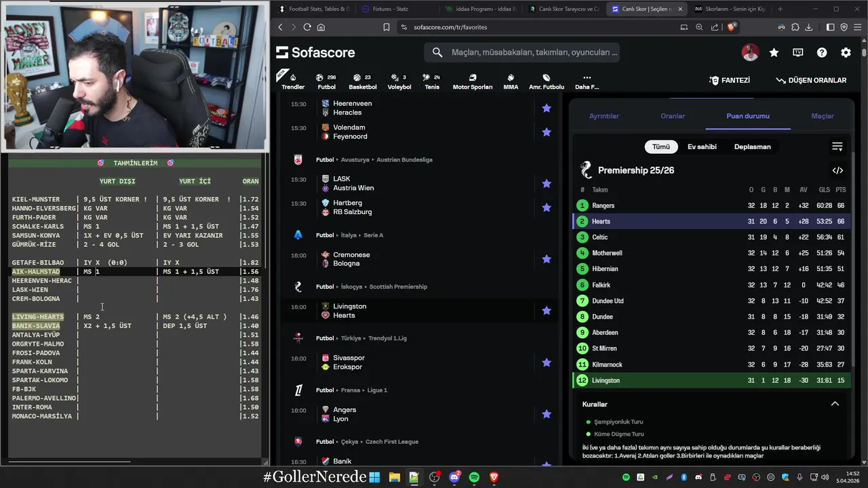Image resolution: width=868 pixels, height=488 pixels.
Task: Open Discord from the taskbar
Action: (x=454, y=477)
